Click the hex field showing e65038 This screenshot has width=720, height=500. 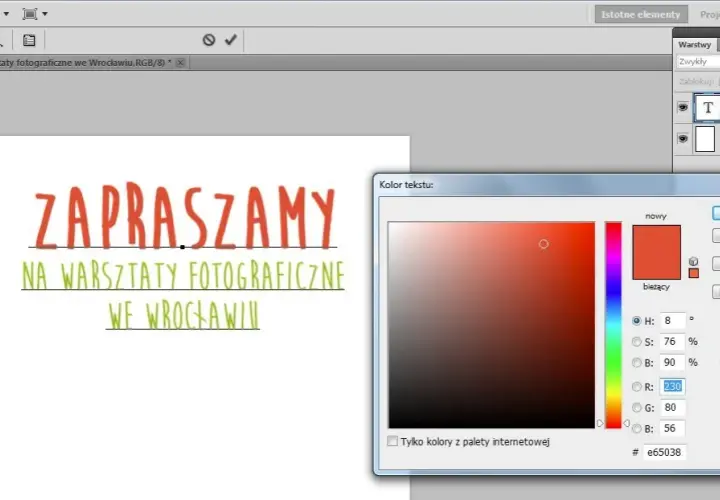(x=664, y=452)
